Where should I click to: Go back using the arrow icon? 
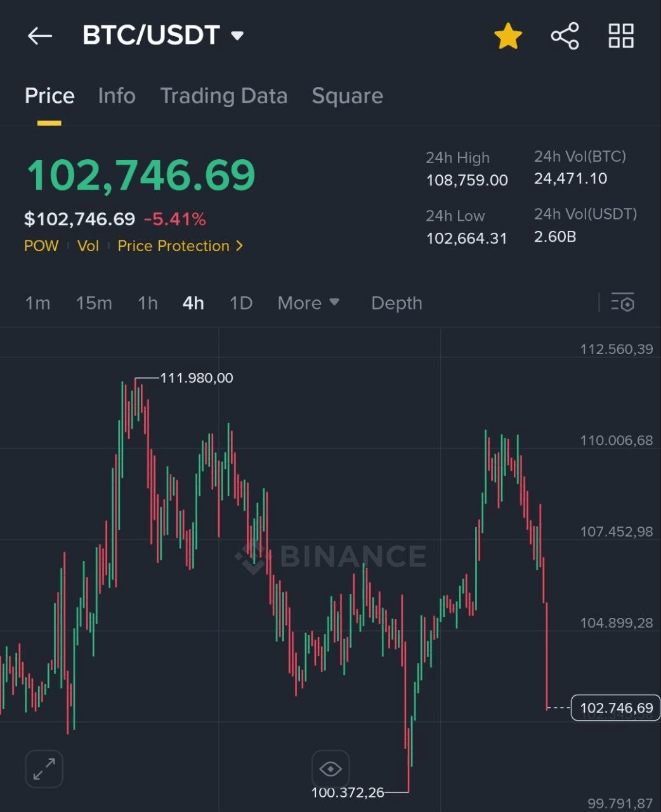point(39,36)
